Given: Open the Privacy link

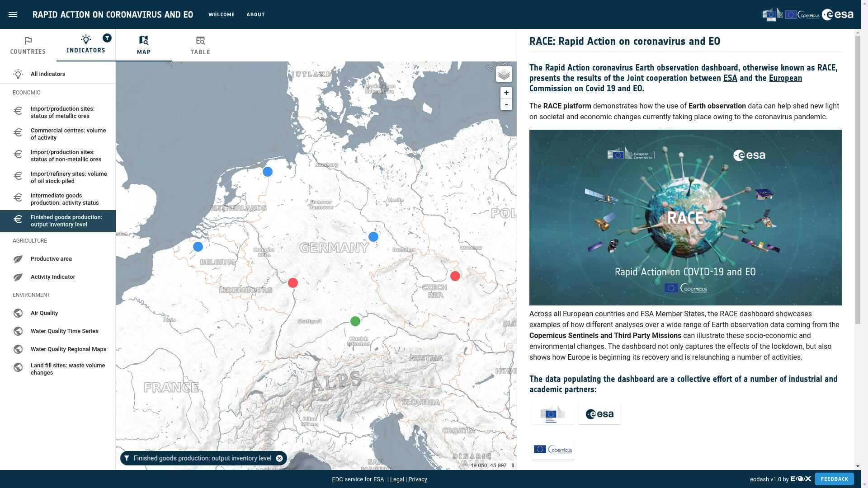Looking at the screenshot, I should tap(418, 479).
